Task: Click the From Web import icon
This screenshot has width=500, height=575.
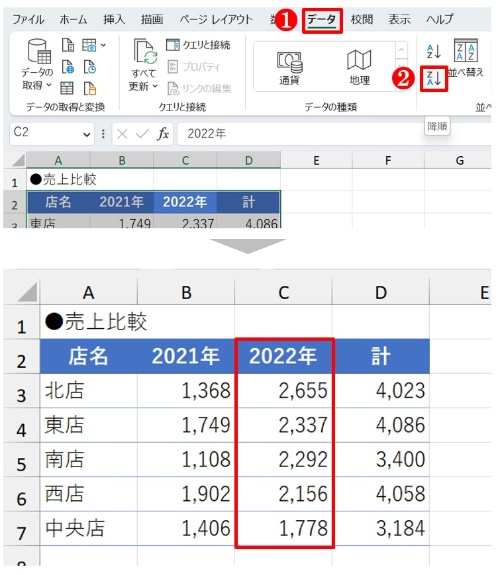Action: [x=68, y=67]
